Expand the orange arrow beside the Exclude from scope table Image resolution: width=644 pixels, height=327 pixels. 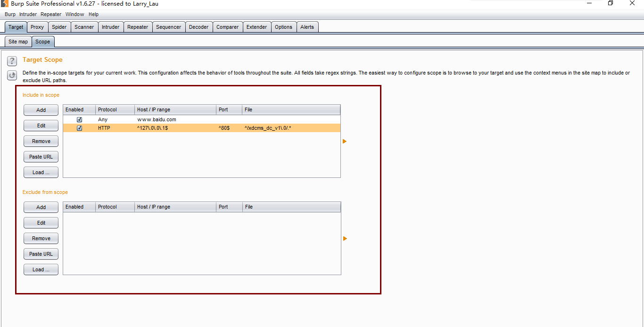345,238
